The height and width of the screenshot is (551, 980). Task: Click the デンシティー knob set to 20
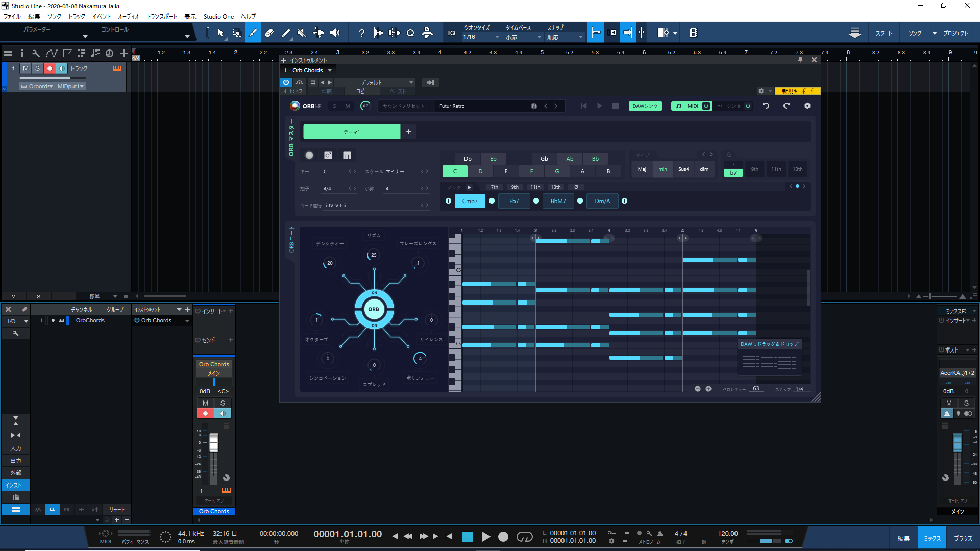(329, 263)
